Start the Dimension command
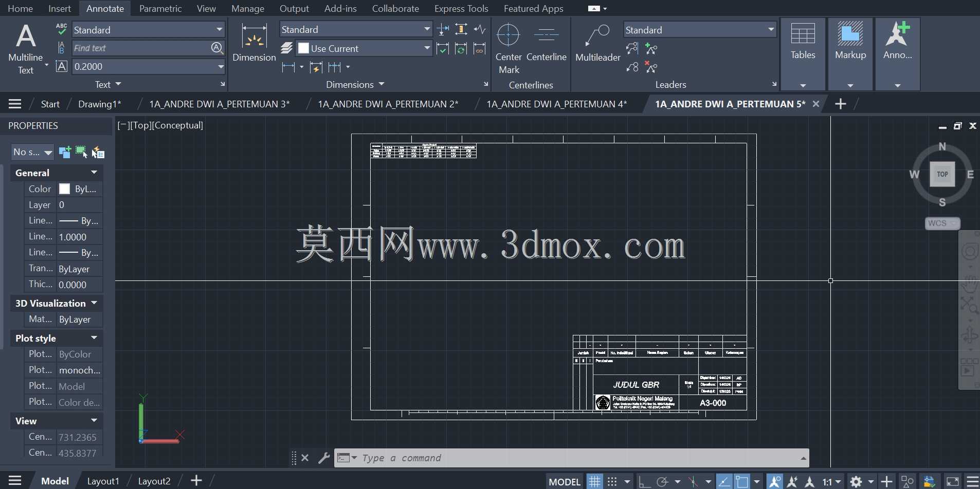The height and width of the screenshot is (489, 980). point(254,43)
